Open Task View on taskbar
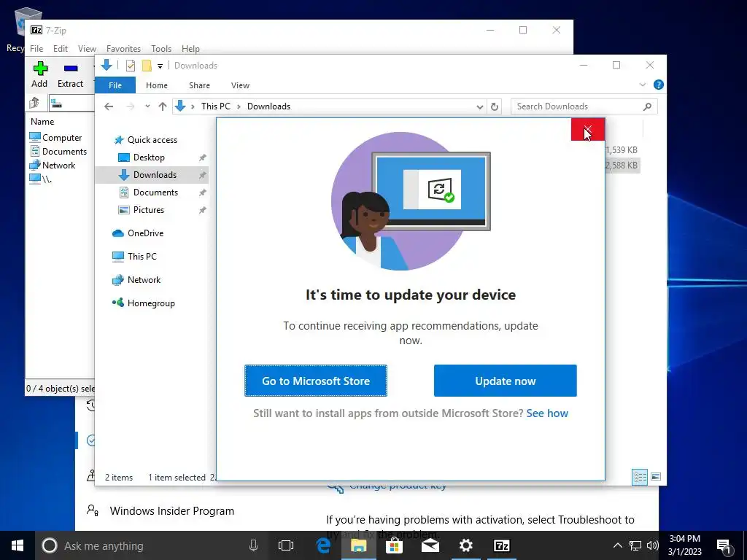This screenshot has width=747, height=560. click(286, 545)
